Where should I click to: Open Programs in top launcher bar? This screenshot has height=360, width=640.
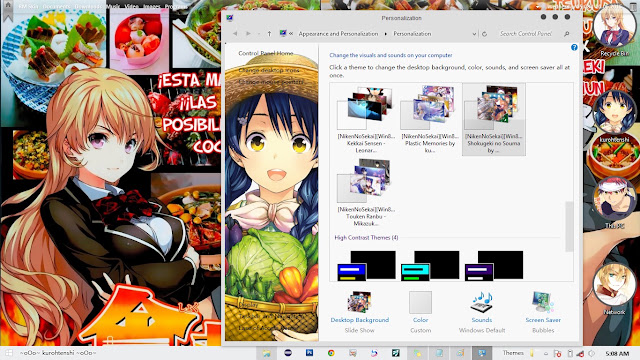(x=176, y=7)
